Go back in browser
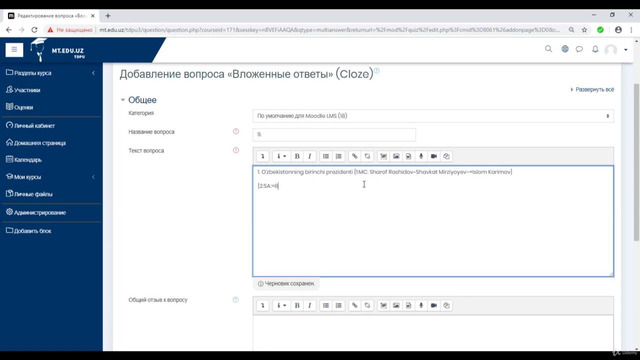 tap(9, 30)
